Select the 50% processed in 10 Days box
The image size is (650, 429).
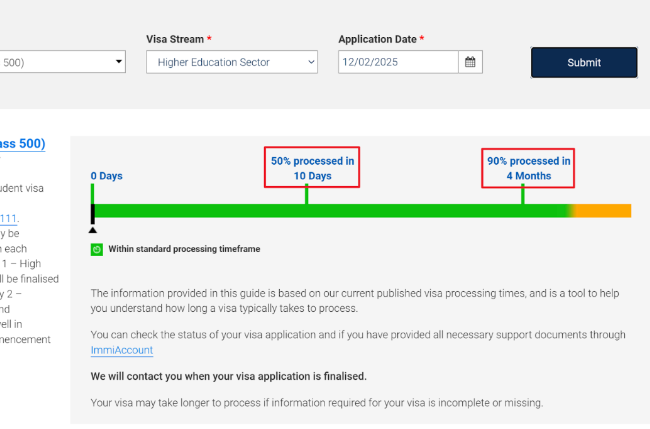click(312, 168)
